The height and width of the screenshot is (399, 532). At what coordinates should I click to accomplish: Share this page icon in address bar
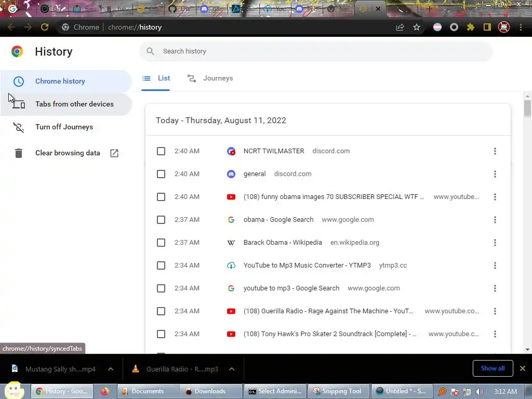400,28
